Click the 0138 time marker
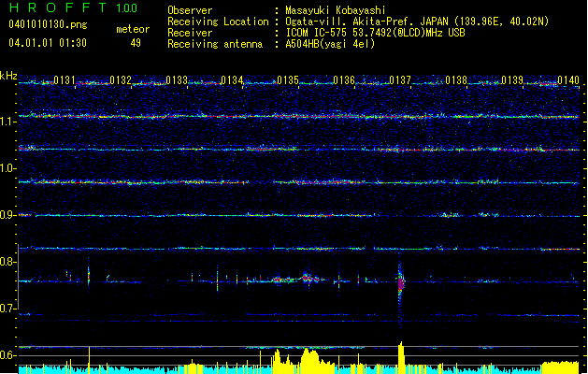 (456, 79)
